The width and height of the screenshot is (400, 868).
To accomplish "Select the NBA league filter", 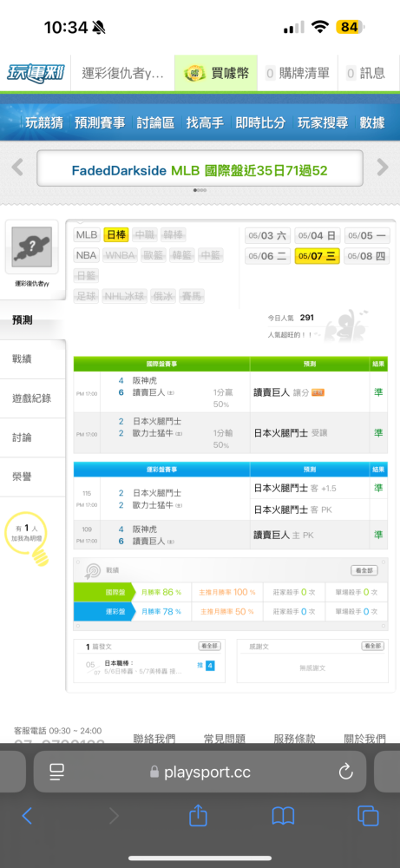I will [86, 256].
